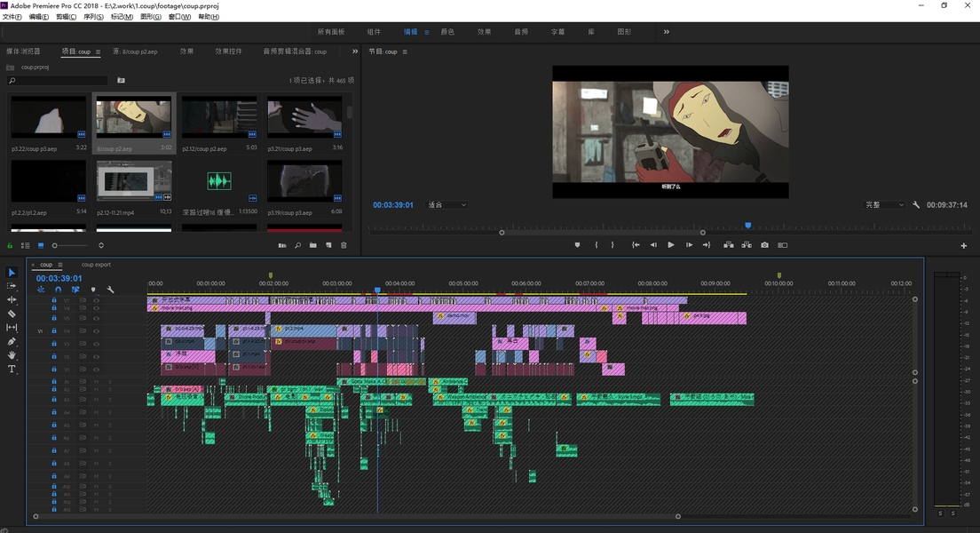Click the Play button in Program monitor
Image resolution: width=980 pixels, height=533 pixels.
tap(670, 245)
